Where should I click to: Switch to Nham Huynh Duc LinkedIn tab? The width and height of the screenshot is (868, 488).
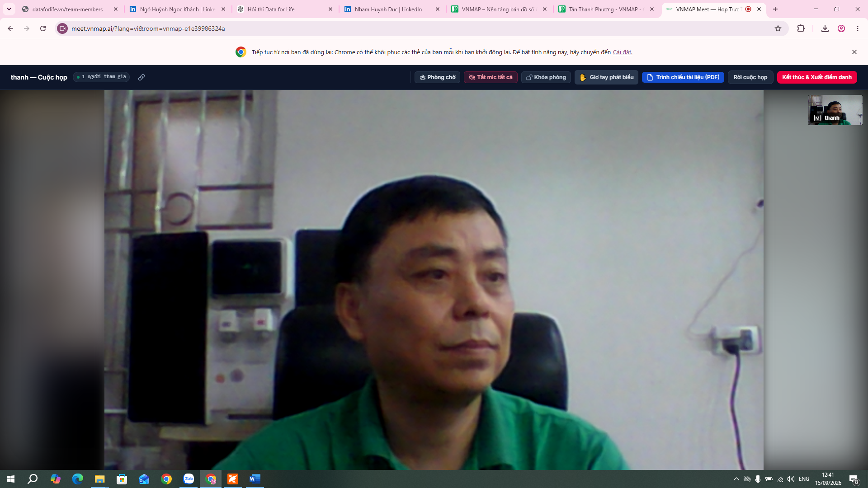[x=392, y=9]
